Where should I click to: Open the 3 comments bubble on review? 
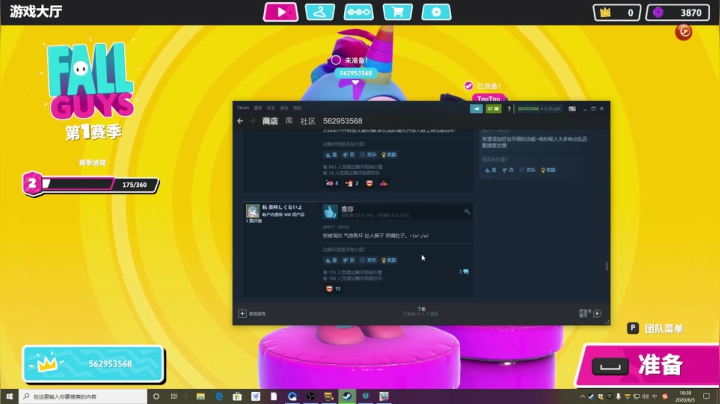[464, 272]
